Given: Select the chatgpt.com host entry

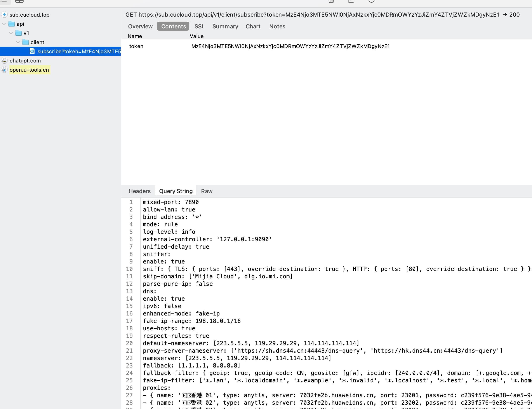Looking at the screenshot, I should (x=25, y=61).
